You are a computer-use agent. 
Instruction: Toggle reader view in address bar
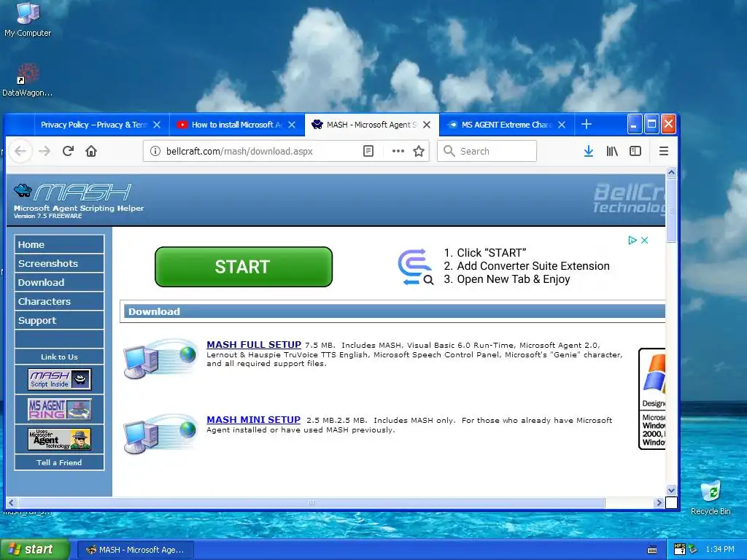[368, 152]
